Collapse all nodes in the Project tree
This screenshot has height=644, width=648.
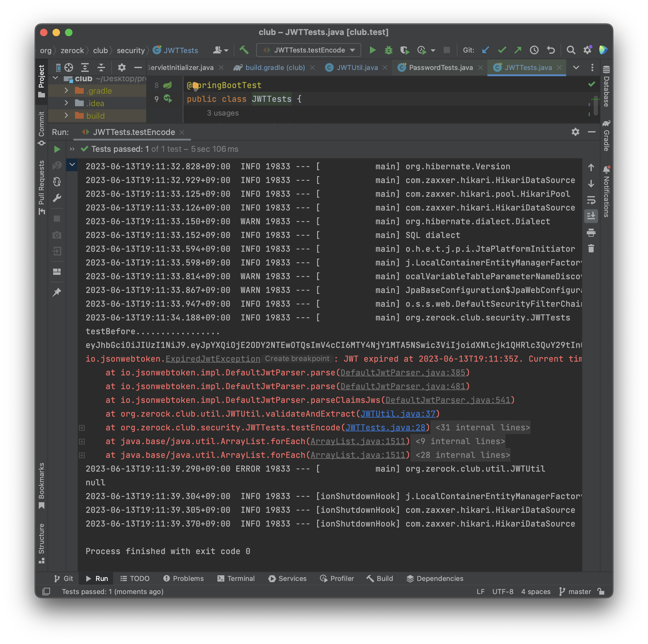pyautogui.click(x=101, y=68)
